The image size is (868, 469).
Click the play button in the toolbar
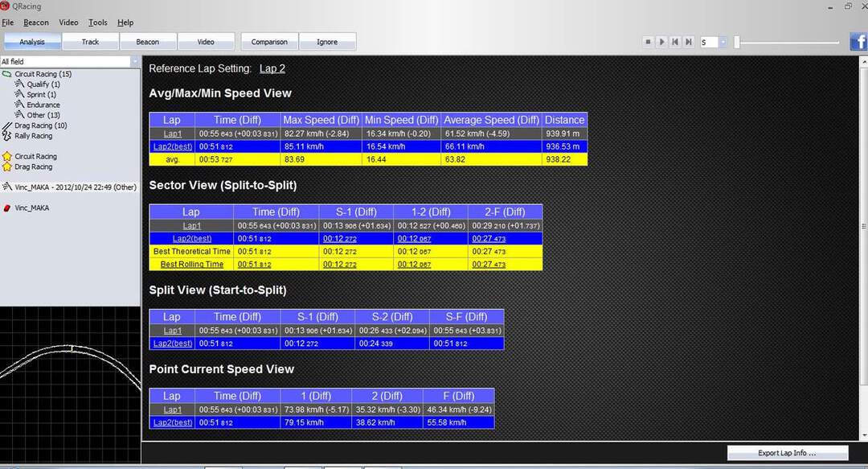661,42
